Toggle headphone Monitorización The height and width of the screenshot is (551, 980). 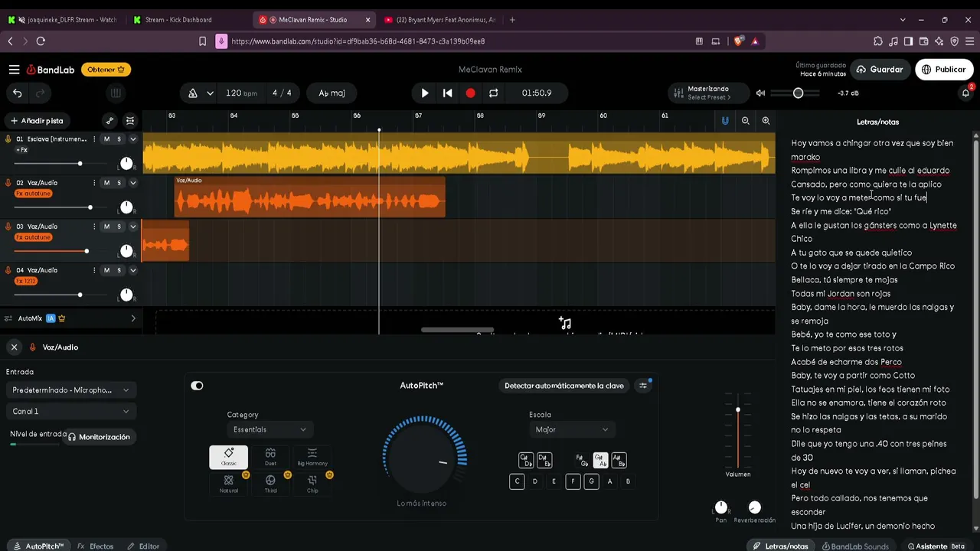(99, 437)
